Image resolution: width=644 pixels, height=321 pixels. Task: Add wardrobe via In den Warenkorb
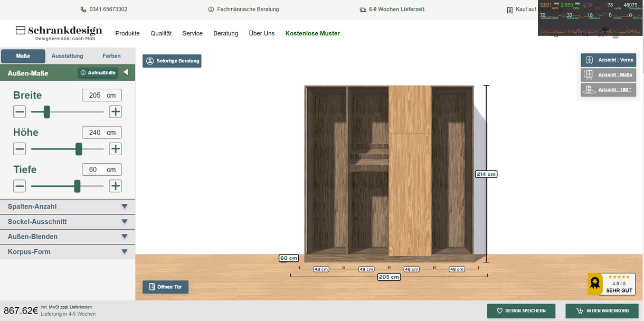coord(601,311)
